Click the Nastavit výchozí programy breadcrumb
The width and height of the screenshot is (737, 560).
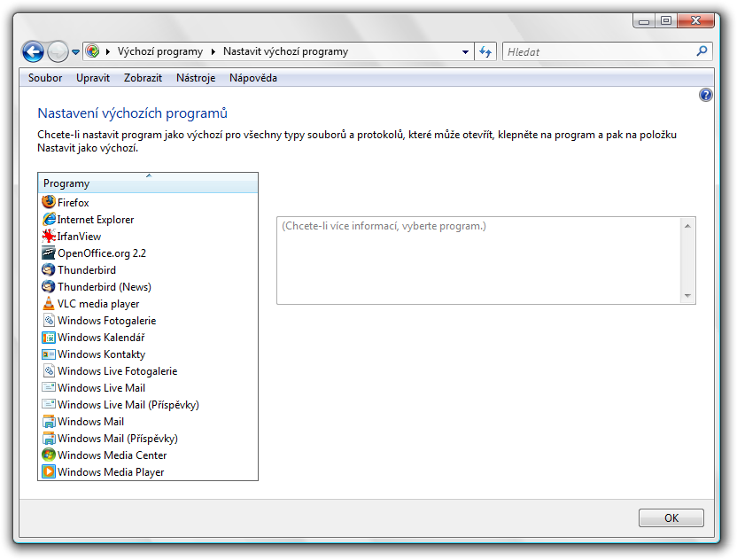tap(286, 51)
